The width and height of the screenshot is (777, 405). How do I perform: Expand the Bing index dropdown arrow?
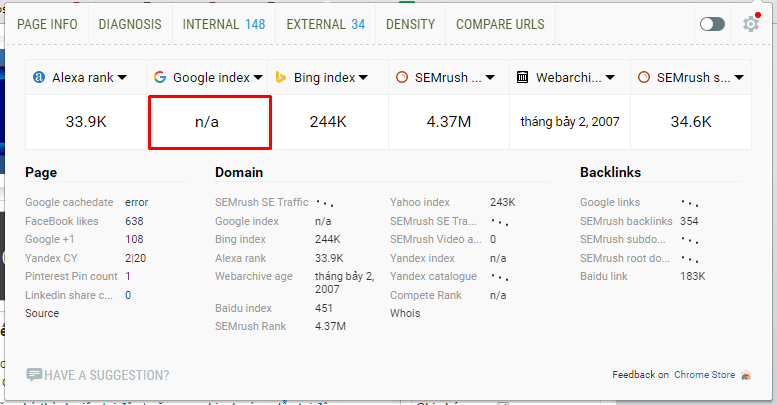pyautogui.click(x=363, y=78)
